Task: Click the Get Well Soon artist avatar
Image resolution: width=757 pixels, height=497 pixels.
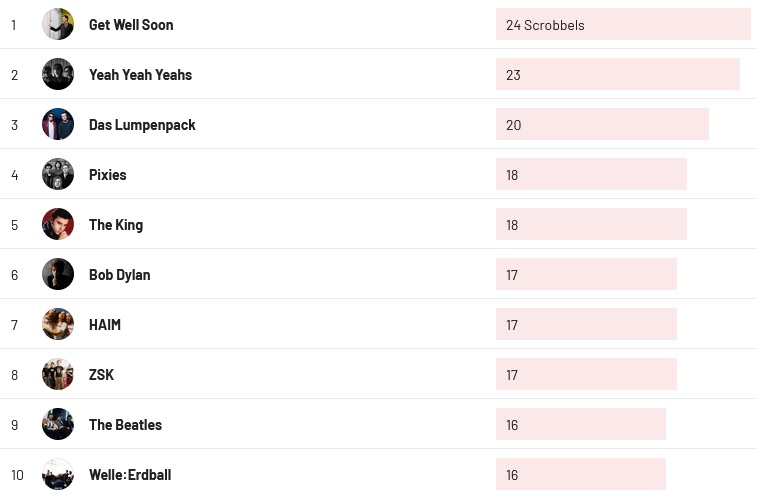Action: (58, 24)
